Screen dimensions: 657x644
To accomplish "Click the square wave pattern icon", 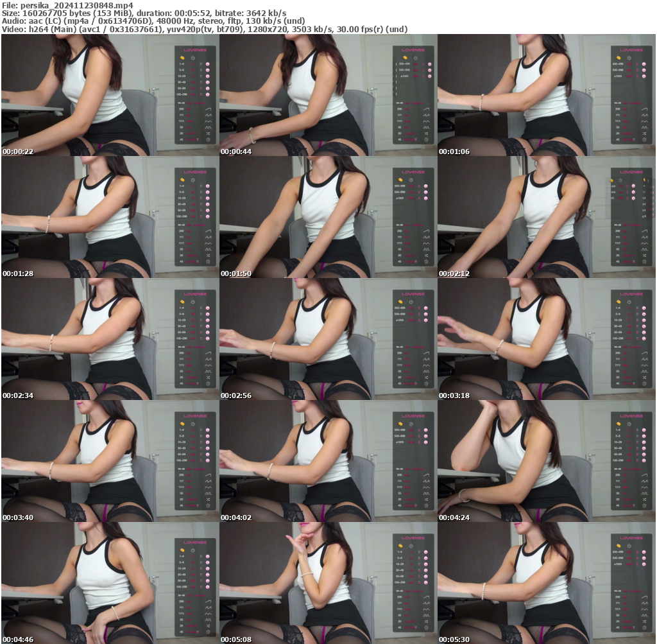I will pos(209,127).
